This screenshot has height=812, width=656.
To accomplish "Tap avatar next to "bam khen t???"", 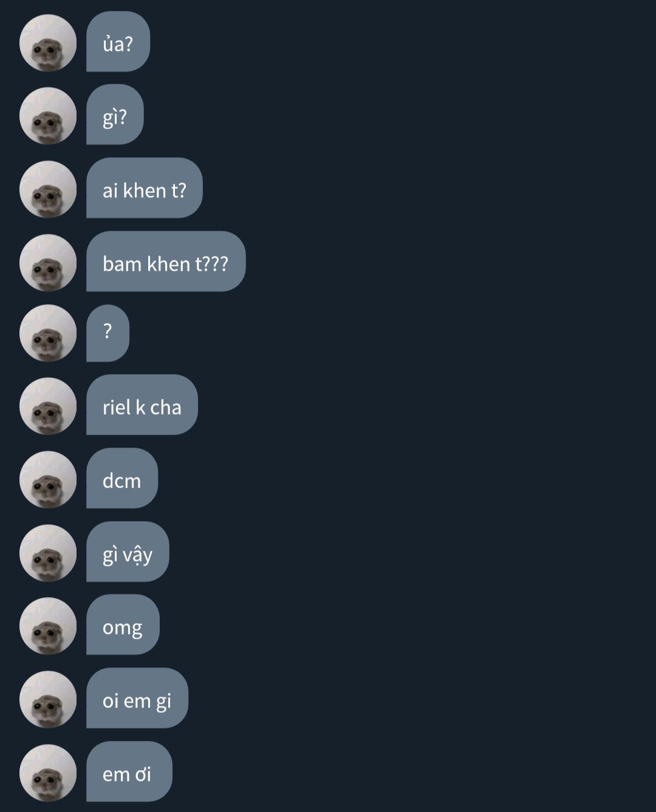I will coord(48,263).
